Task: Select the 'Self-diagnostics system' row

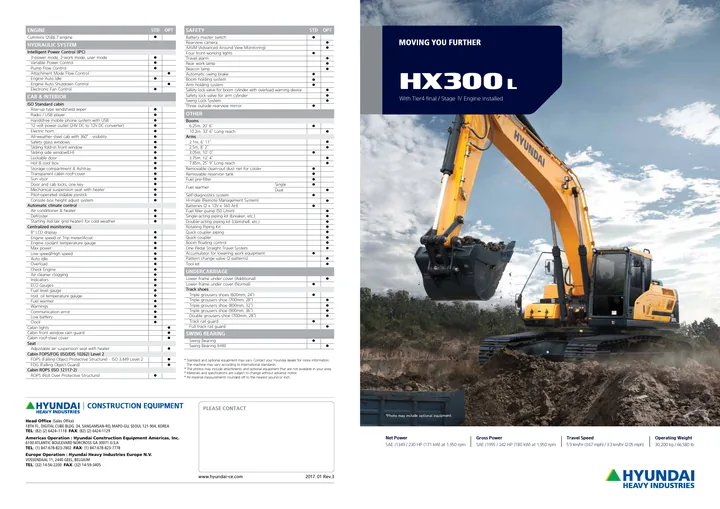Action: [x=259, y=195]
